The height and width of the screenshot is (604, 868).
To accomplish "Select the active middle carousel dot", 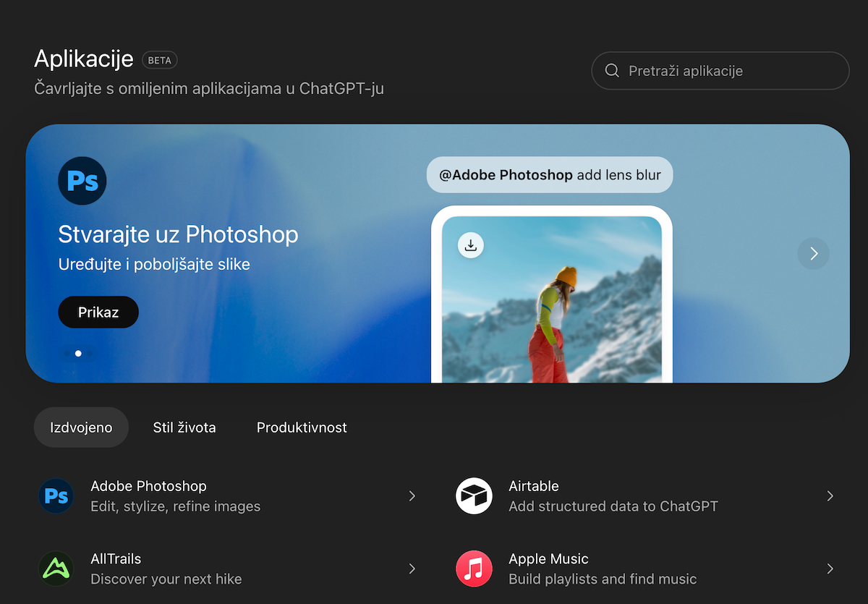I will point(78,354).
